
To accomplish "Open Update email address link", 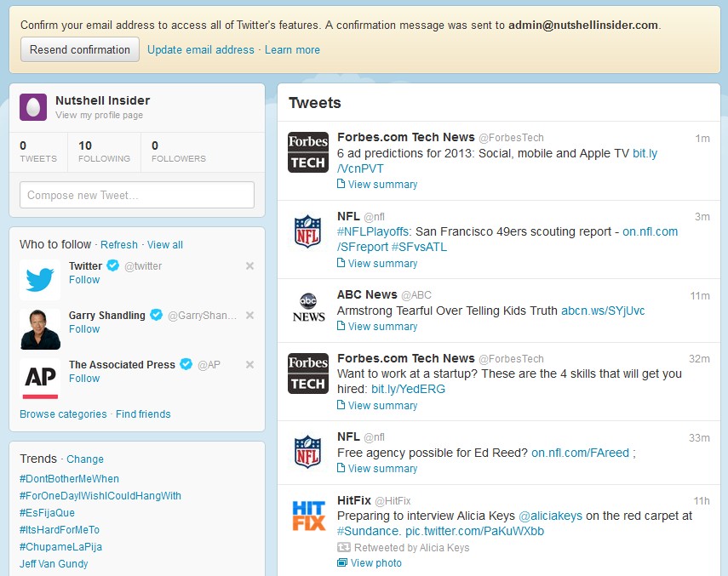I will (201, 49).
